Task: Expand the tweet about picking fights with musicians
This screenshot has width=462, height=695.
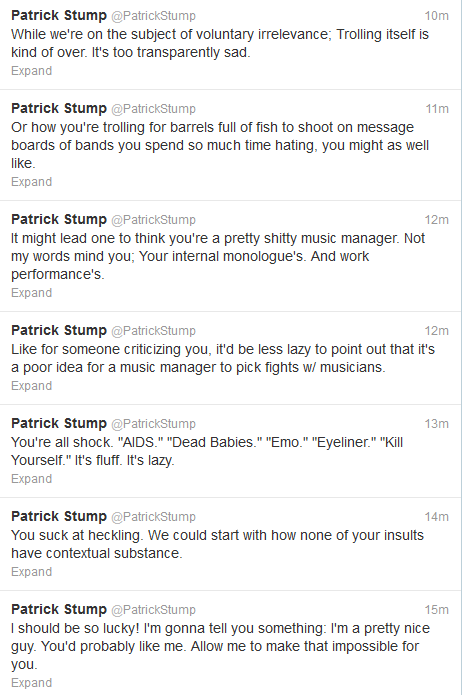Action: [31, 386]
